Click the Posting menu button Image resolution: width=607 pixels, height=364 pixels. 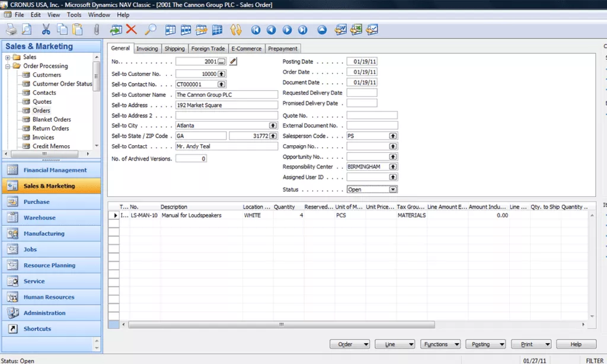485,344
